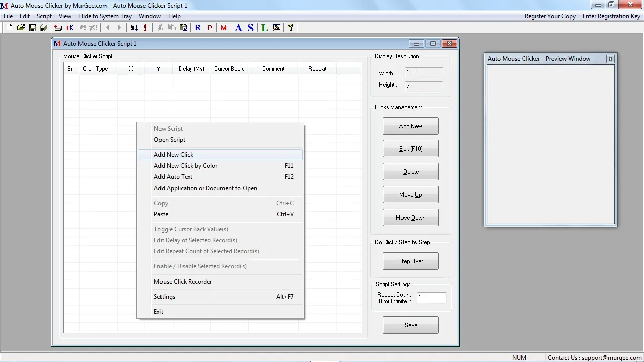Click the +K toolbar icon
This screenshot has width=644, height=362.
click(x=70, y=28)
